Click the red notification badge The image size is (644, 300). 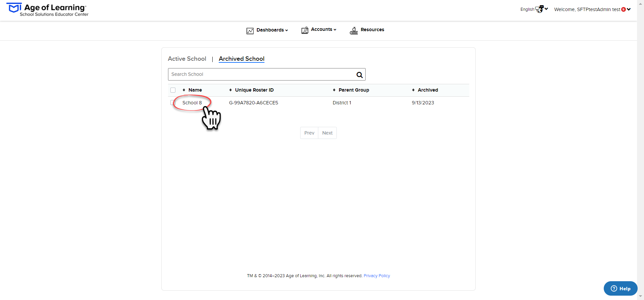(624, 9)
